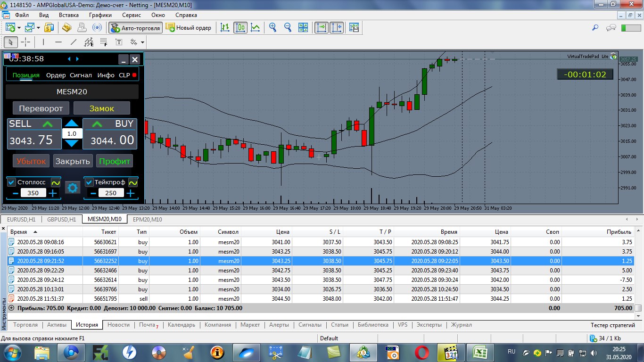Switch chart to bar chart mode
Viewport: 644px width, 362px height.
225,27
